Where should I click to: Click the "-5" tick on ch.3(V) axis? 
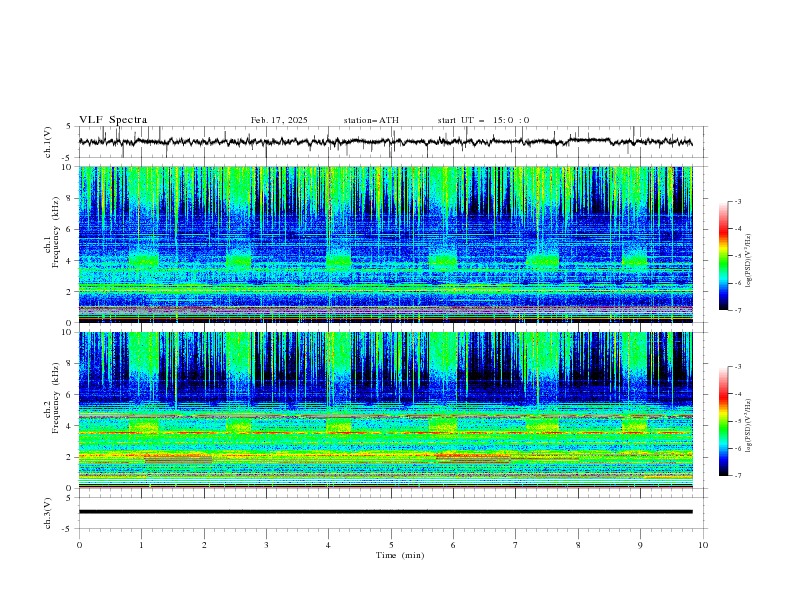click(x=68, y=529)
